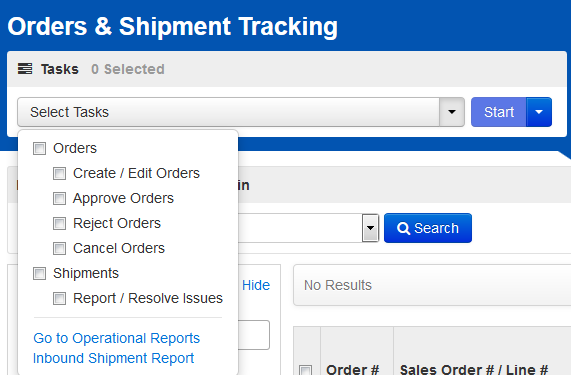
Task: Check the Shipments group checkbox
Action: coord(39,273)
